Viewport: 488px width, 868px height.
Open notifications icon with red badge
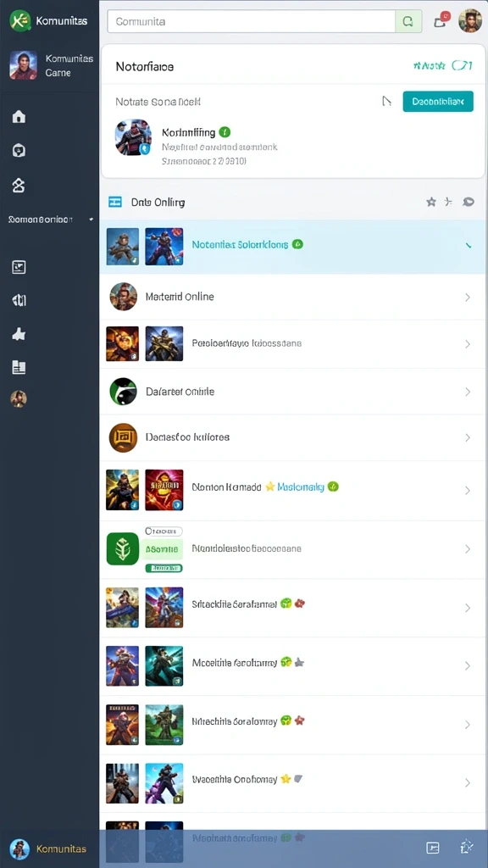441,20
